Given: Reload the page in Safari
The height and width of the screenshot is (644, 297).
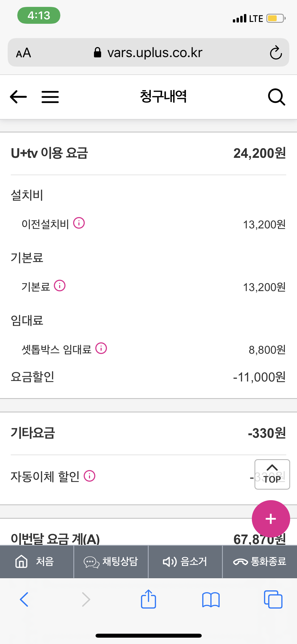Looking at the screenshot, I should [x=276, y=53].
